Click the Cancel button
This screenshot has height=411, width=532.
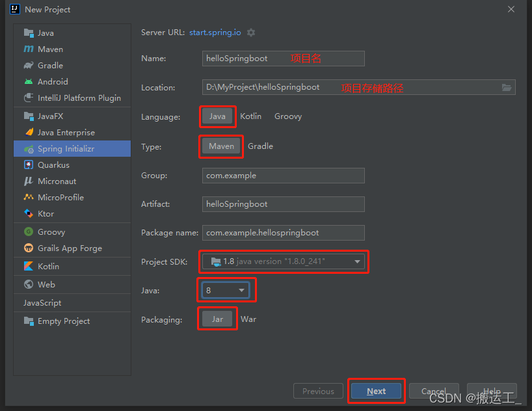click(434, 391)
